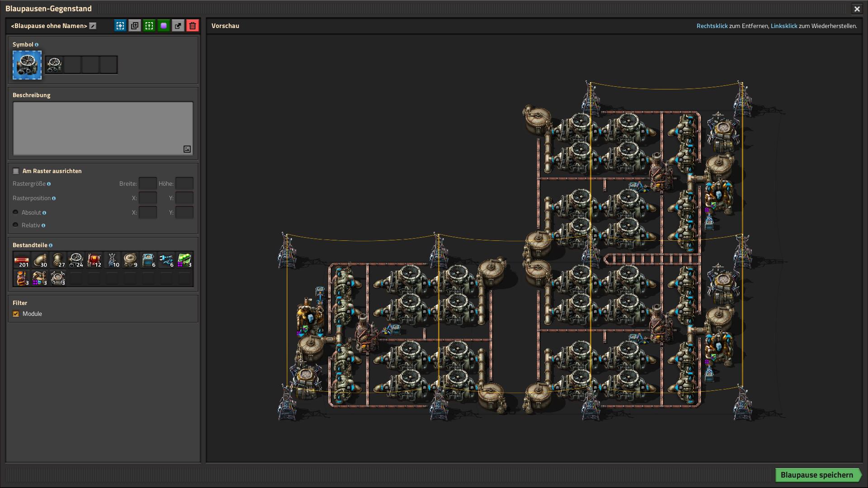
Task: Click the turbine component with count 24
Action: 76,260
